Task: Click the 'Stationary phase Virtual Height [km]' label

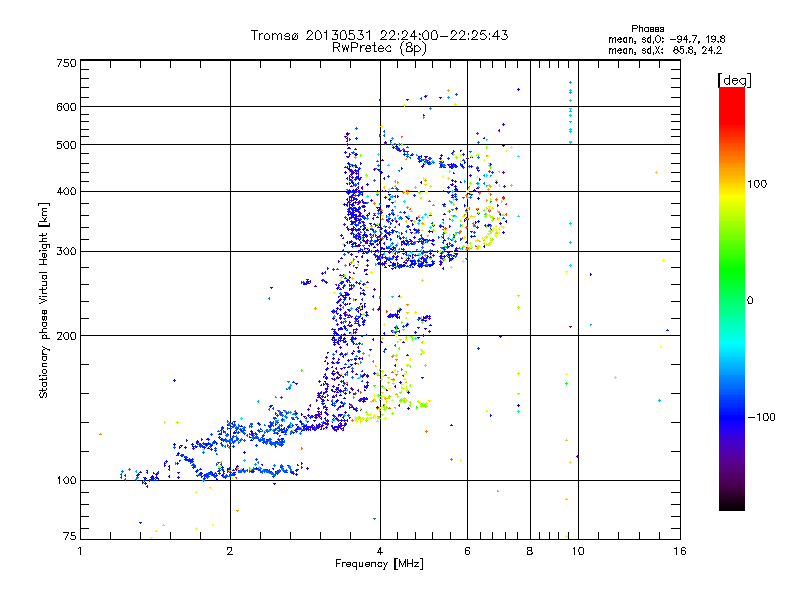Action: click(44, 300)
